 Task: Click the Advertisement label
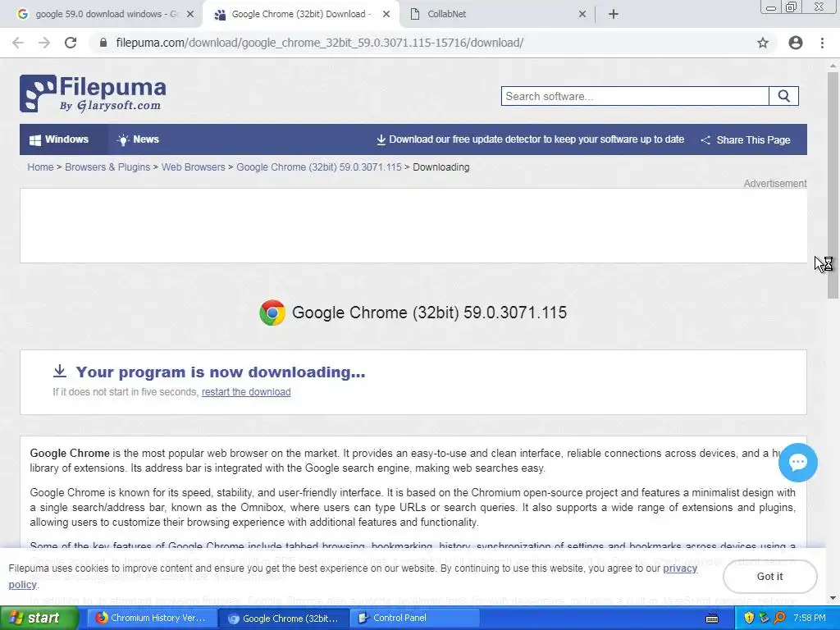click(x=774, y=183)
